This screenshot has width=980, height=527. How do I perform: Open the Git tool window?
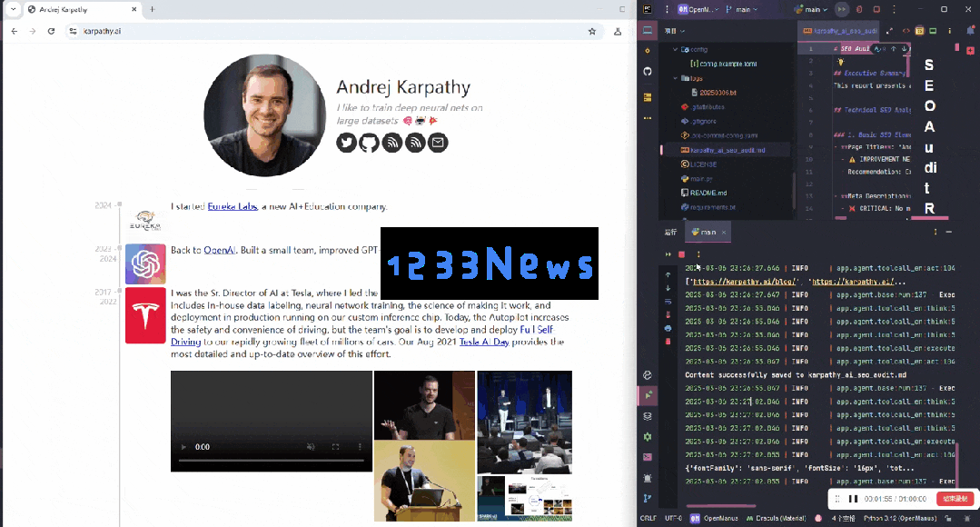click(x=648, y=498)
